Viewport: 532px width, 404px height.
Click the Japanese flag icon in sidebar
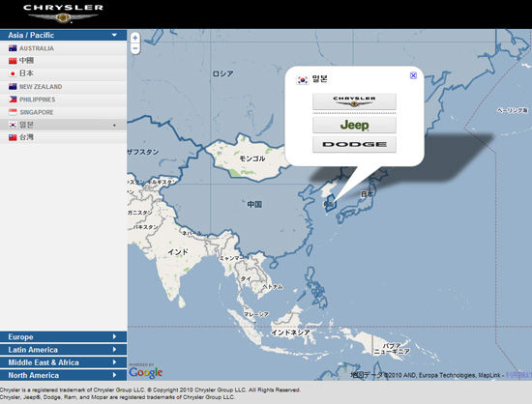(13, 73)
